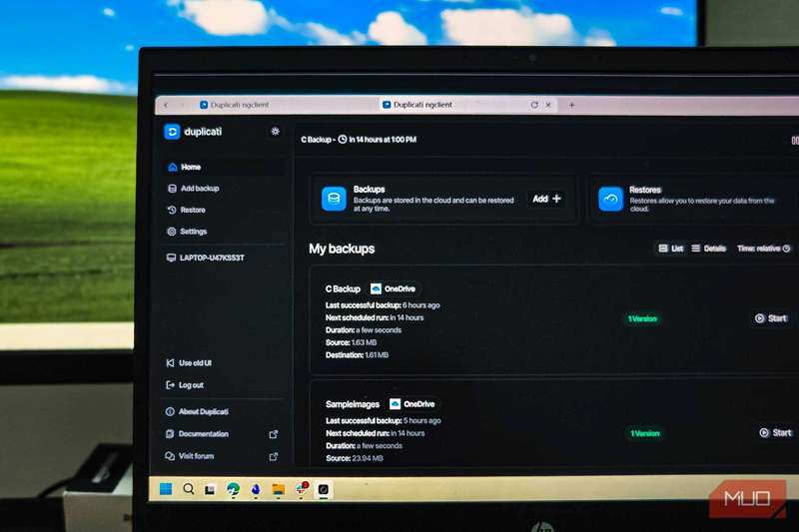This screenshot has width=799, height=532.
Task: Click the Add + button in Backups card
Action: [546, 199]
